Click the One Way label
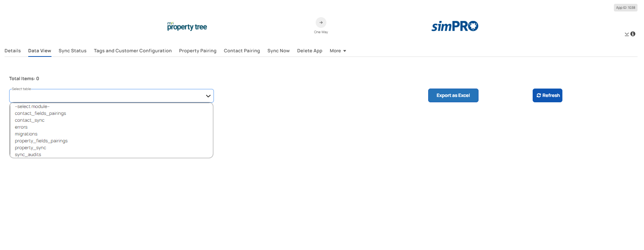The image size is (644, 250). [321, 32]
